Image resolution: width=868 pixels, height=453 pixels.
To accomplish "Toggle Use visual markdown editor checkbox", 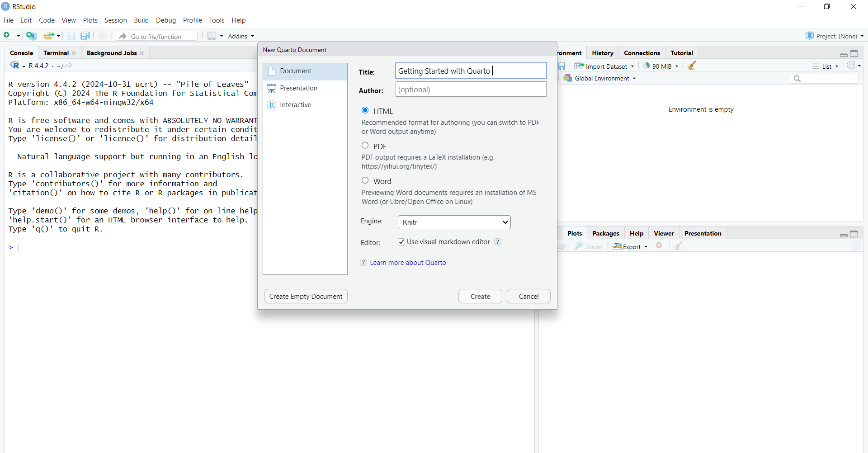I will coord(401,242).
